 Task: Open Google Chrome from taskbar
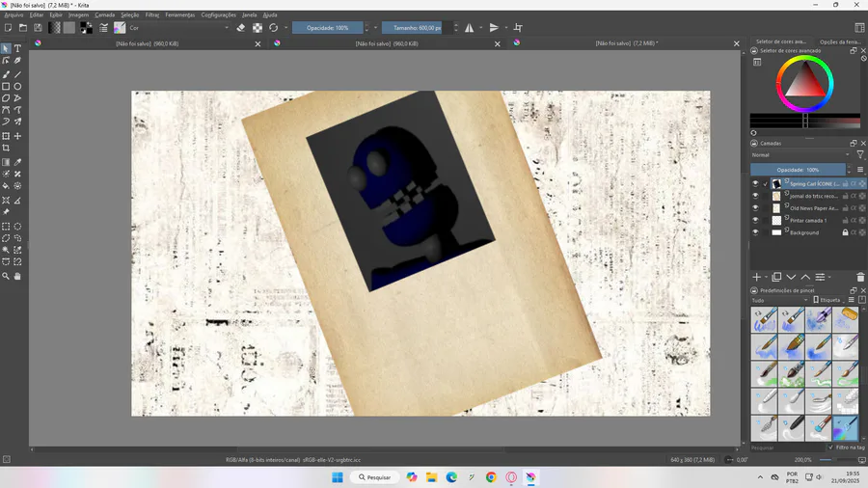pos(491,477)
